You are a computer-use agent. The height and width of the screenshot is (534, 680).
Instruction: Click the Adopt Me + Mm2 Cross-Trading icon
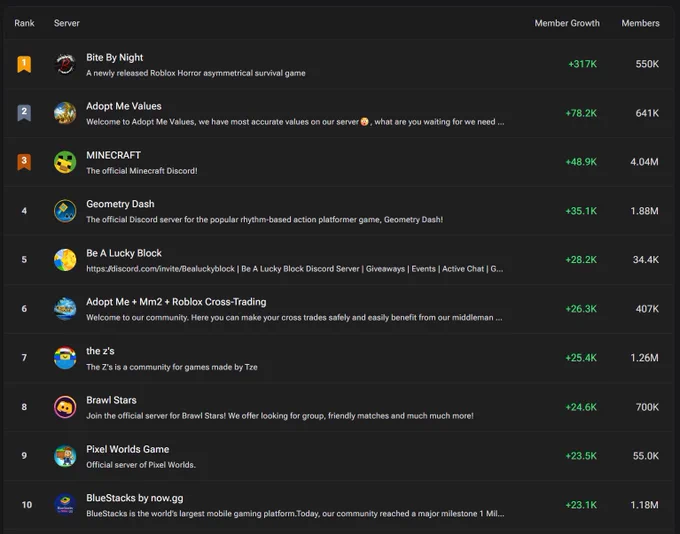click(x=65, y=309)
